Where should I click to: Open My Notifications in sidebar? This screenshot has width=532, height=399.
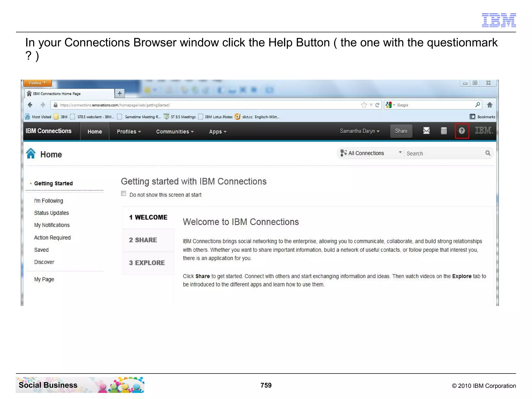pos(52,225)
